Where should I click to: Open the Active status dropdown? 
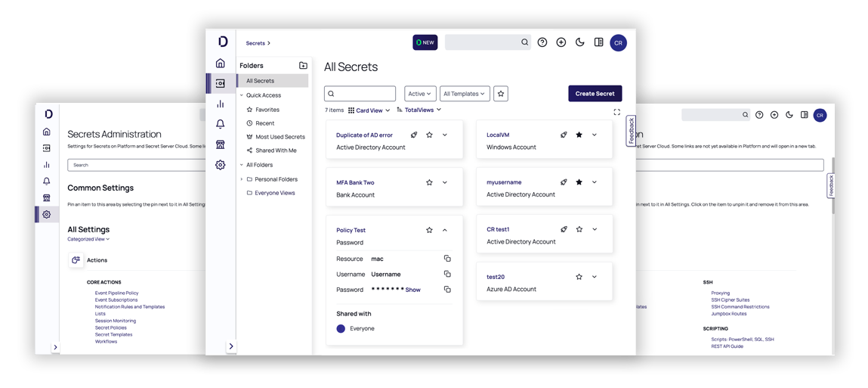(x=420, y=94)
